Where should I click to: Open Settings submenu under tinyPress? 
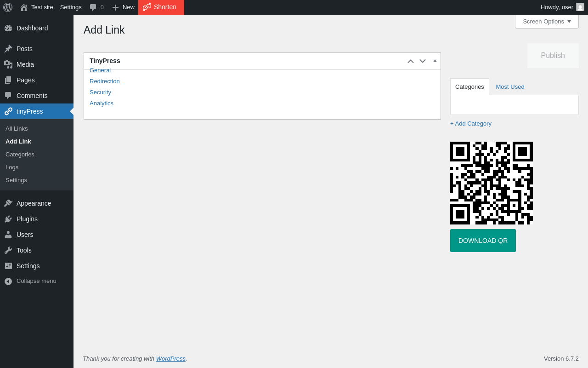[16, 180]
